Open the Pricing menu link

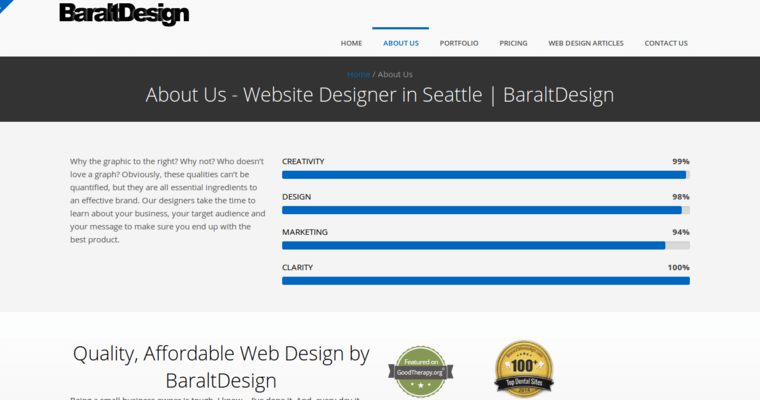[513, 43]
